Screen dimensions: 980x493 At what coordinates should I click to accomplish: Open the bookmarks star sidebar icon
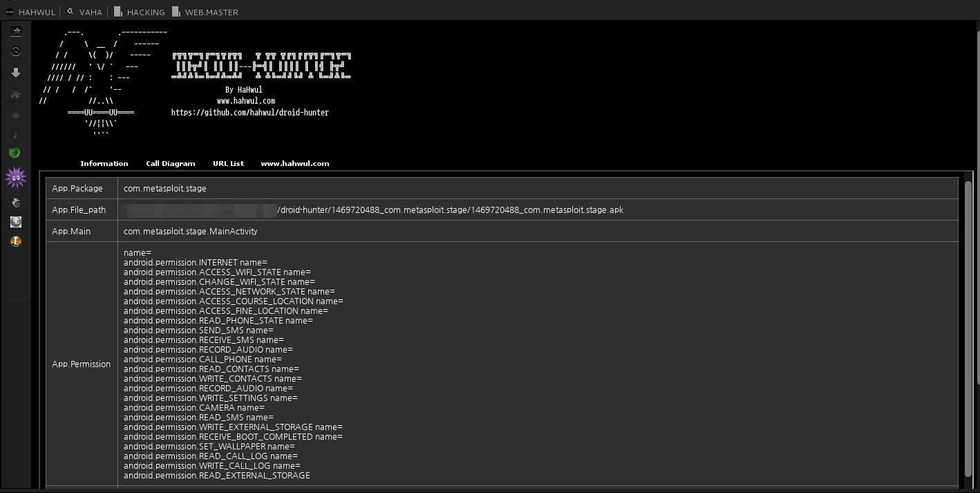click(x=16, y=31)
